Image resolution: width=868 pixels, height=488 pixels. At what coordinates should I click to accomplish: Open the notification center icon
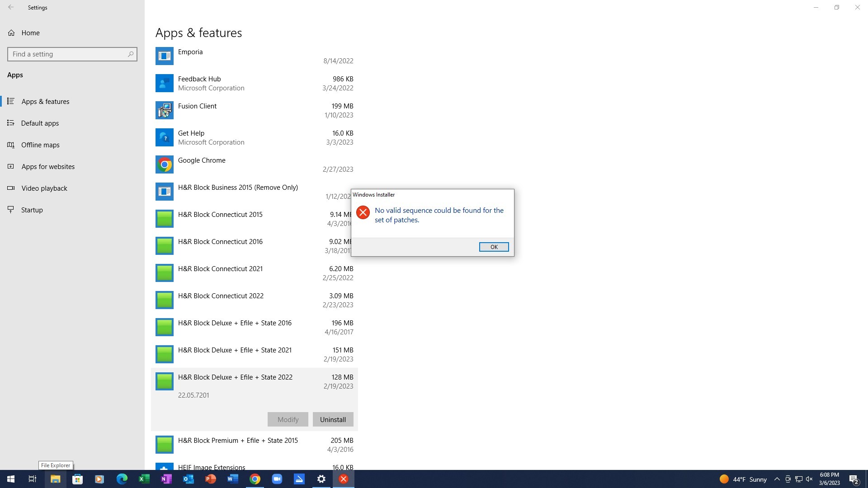(854, 479)
